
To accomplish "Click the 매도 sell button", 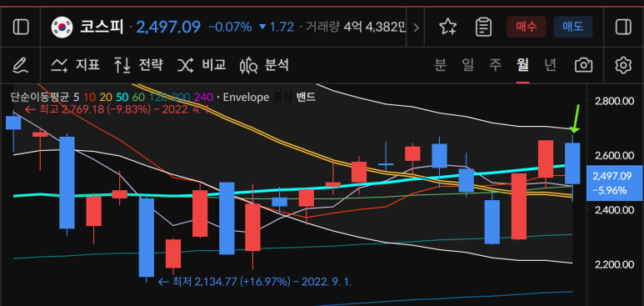I will [572, 28].
